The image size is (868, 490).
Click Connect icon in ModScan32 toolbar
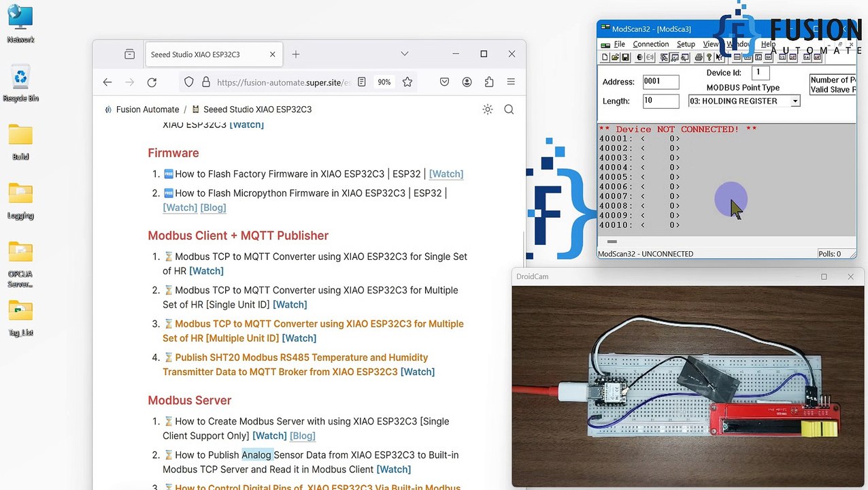pyautogui.click(x=639, y=57)
